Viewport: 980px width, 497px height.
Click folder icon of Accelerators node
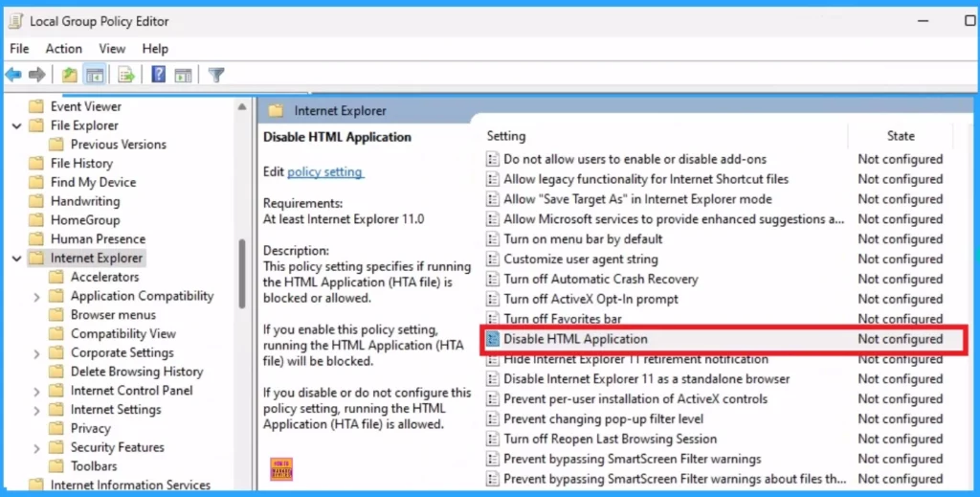[56, 277]
